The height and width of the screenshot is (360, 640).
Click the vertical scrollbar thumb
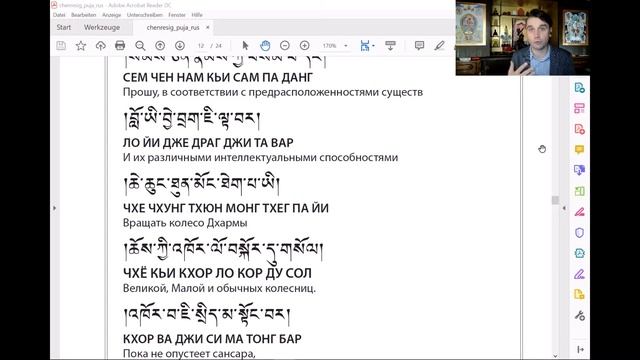pos(555,200)
